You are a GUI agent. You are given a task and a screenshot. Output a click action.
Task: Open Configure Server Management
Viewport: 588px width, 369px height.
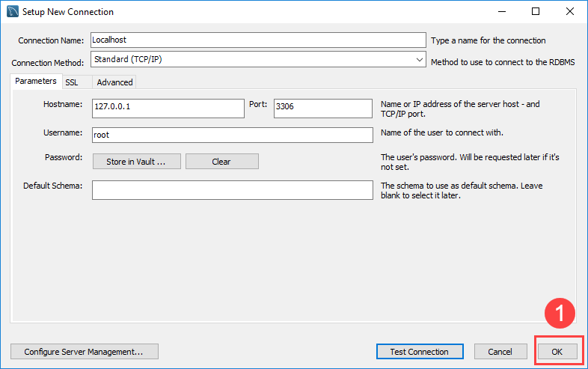click(85, 351)
